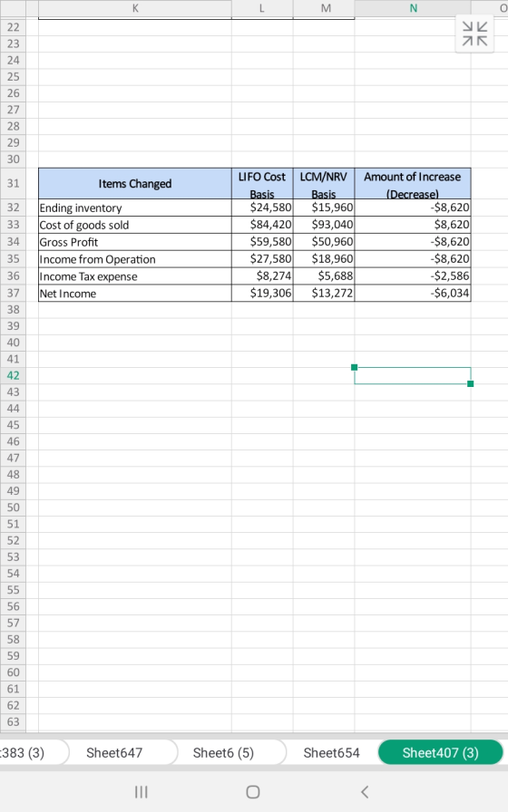Select column M header
The width and height of the screenshot is (508, 812).
tap(326, 8)
